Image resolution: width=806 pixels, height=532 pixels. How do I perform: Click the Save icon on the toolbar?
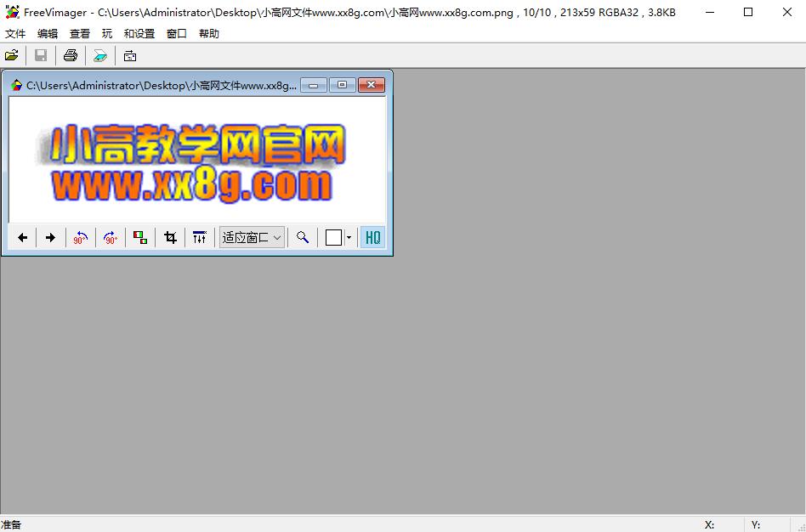[40, 54]
